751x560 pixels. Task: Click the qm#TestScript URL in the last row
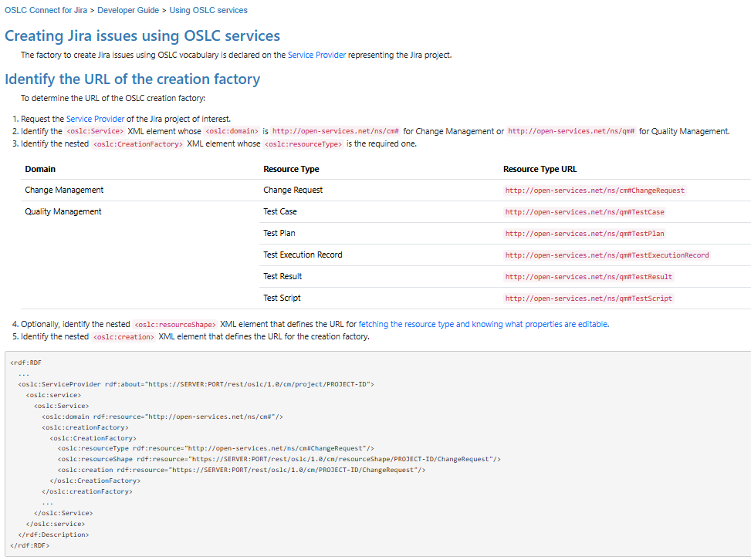(x=588, y=299)
